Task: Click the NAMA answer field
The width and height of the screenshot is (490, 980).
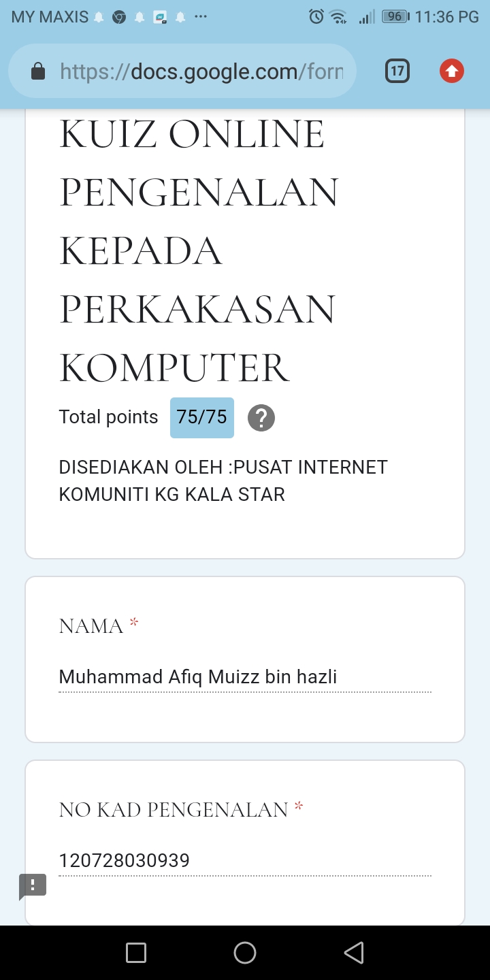Action: click(x=245, y=677)
